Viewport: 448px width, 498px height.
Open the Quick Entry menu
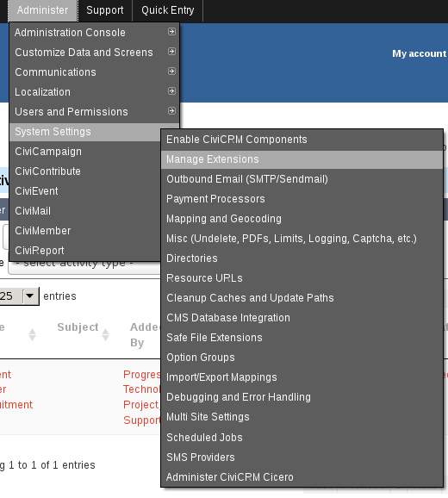point(168,10)
